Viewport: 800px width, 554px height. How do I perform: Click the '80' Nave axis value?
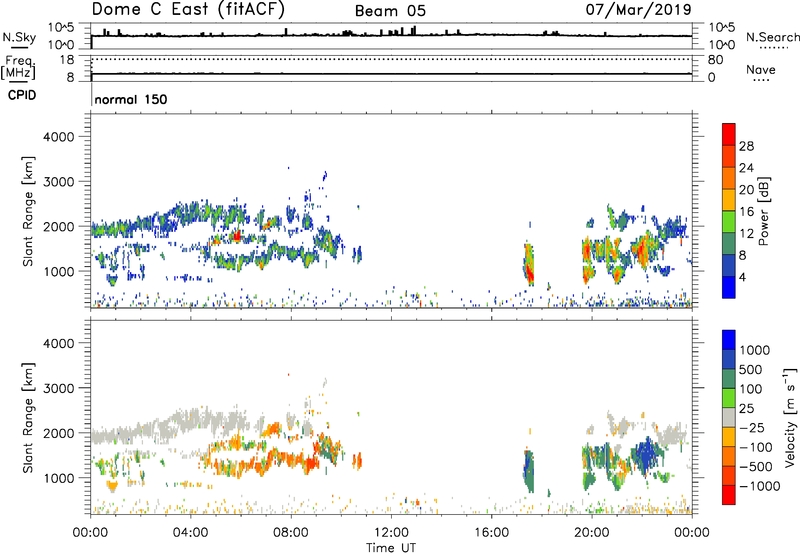(715, 60)
